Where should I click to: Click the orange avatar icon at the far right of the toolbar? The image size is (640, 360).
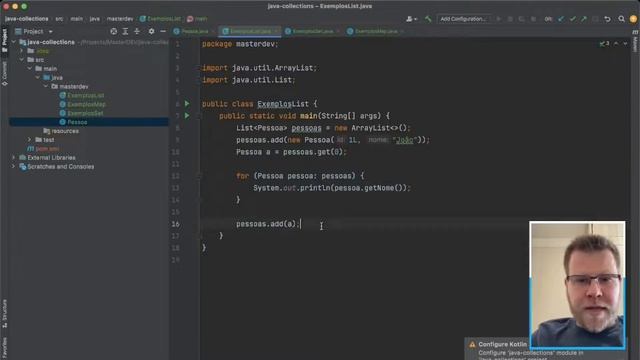[x=633, y=19]
